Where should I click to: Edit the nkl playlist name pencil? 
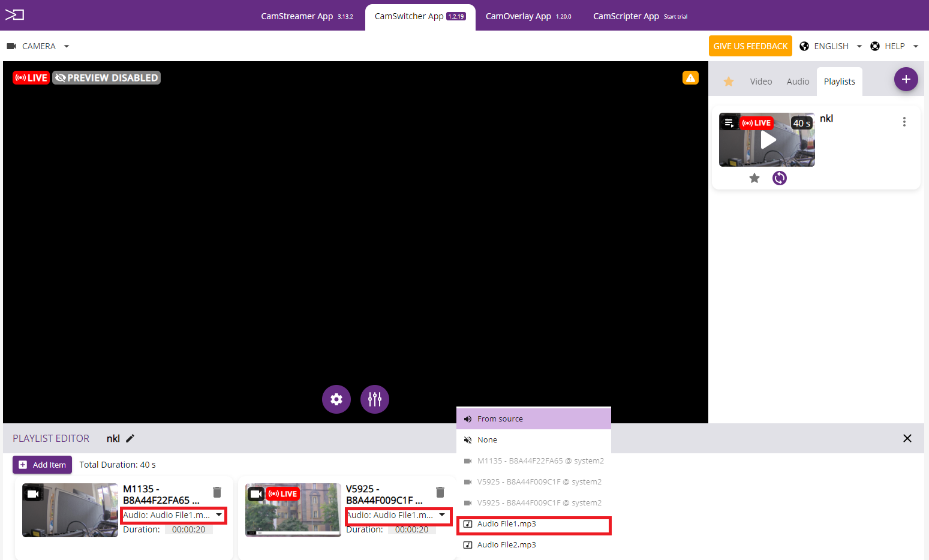pos(130,438)
